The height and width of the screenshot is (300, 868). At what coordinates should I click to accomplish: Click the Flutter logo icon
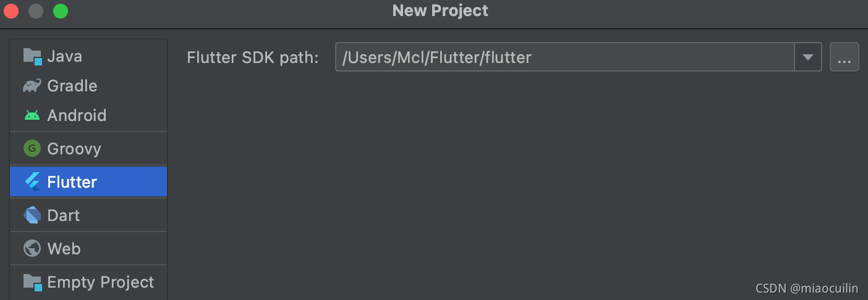tap(32, 182)
